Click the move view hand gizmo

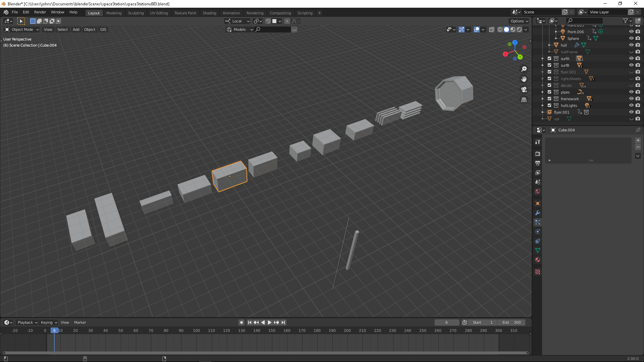pyautogui.click(x=524, y=79)
